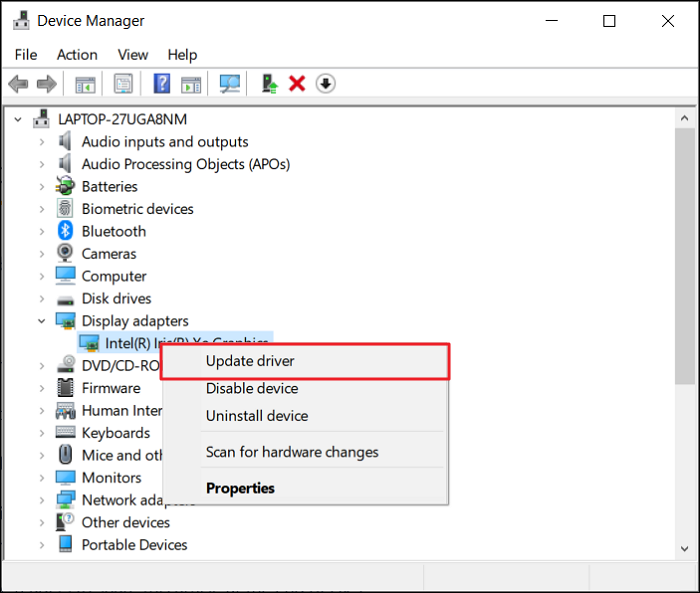Click the Audio Processing Objects speaker icon
The width and height of the screenshot is (700, 593).
click(65, 164)
